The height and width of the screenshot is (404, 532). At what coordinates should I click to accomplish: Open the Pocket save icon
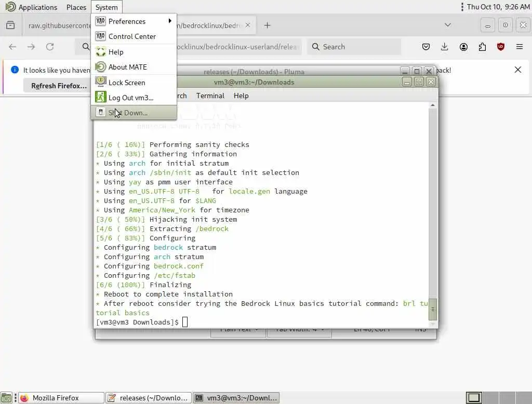click(426, 47)
